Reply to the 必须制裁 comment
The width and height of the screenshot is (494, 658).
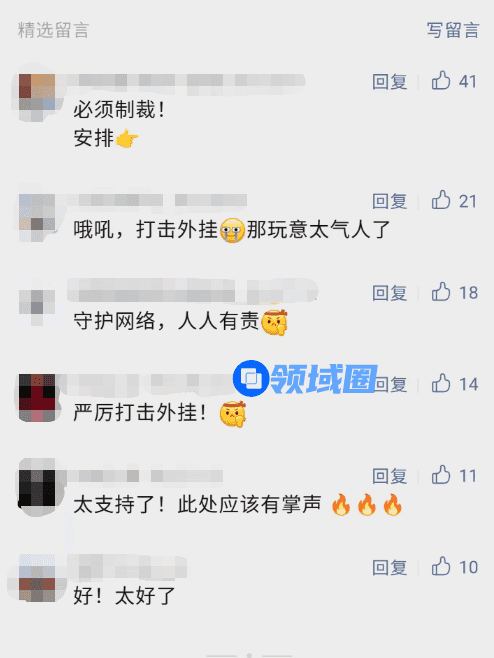[389, 81]
